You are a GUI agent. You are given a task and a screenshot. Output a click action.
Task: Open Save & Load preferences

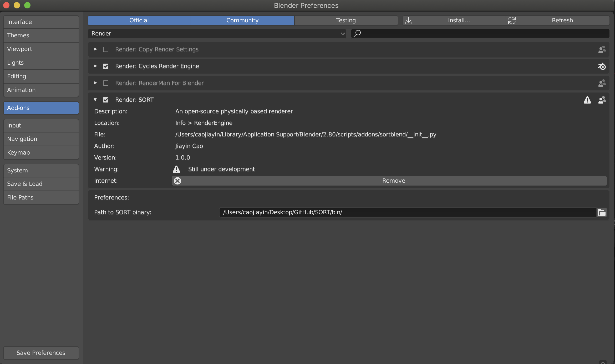tap(41, 184)
